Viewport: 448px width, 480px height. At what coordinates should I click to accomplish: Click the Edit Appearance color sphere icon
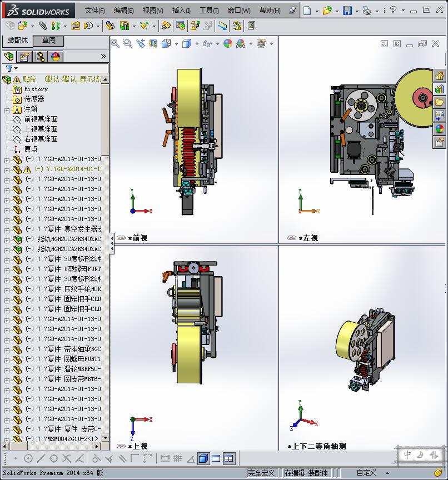tap(227, 43)
